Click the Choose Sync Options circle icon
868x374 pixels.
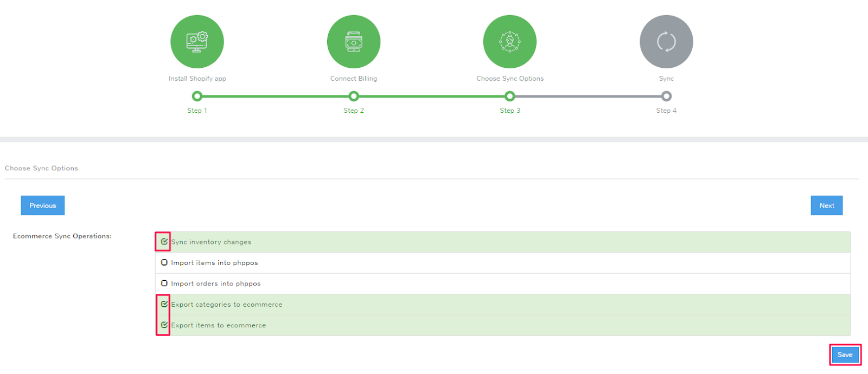(x=509, y=42)
